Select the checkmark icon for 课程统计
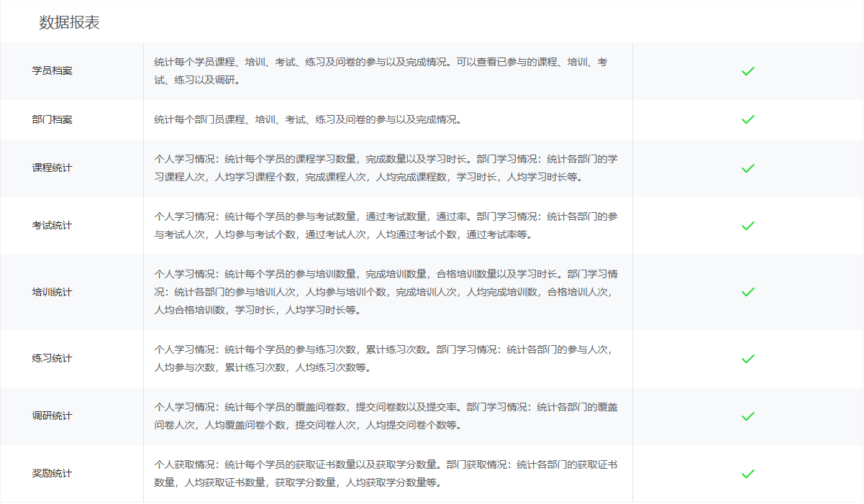 [x=747, y=168]
